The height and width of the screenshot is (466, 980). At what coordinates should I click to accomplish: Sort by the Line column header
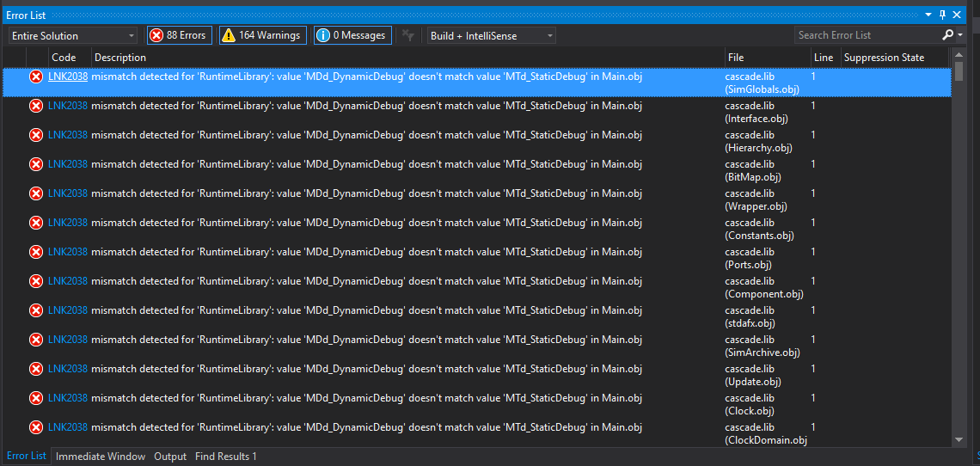824,58
